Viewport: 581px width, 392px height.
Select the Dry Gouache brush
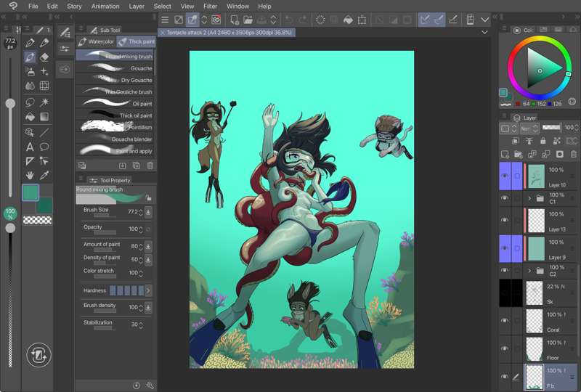point(115,80)
